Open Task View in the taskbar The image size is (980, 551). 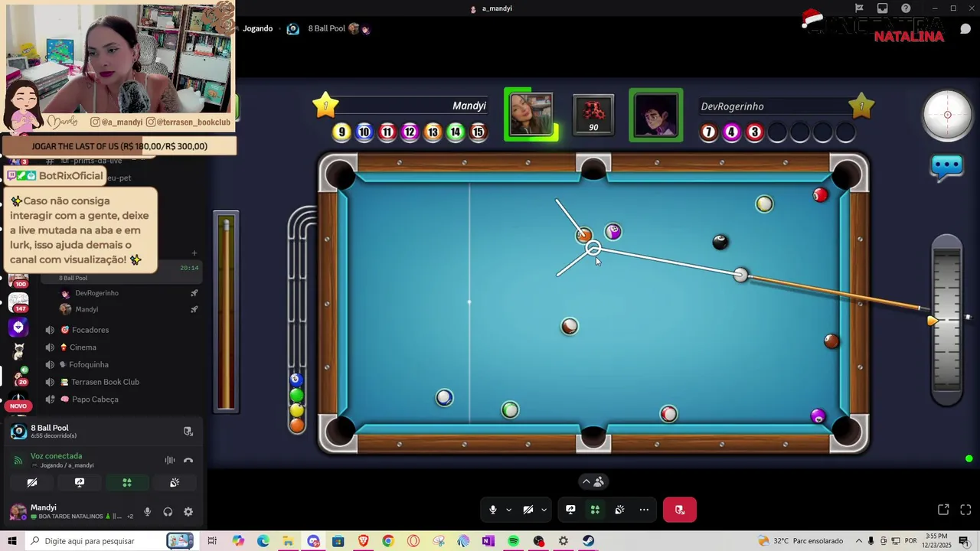click(212, 541)
